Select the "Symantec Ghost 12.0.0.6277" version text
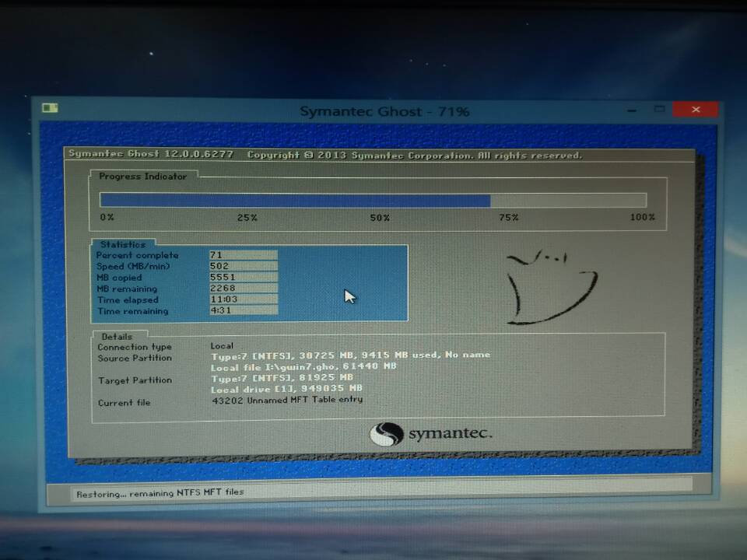The width and height of the screenshot is (747, 560). point(151,154)
